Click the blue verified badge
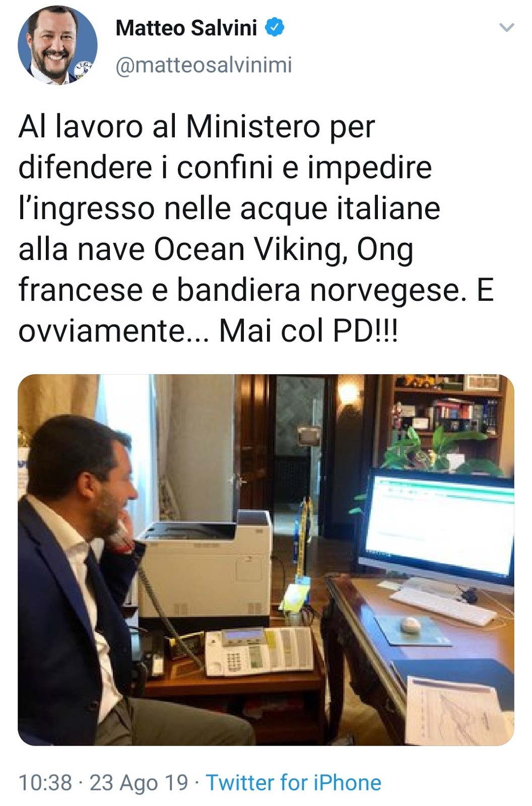This screenshot has width=532, height=806. point(275,28)
